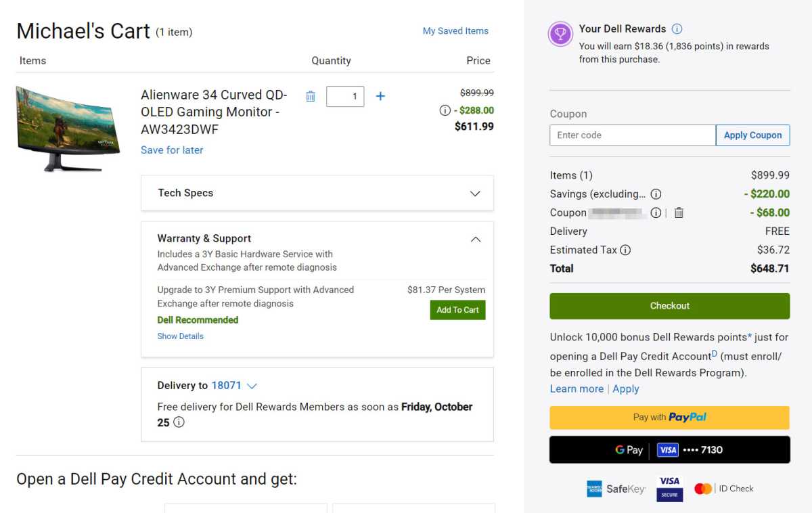Open info icon next to $288.00 discount

(x=445, y=110)
